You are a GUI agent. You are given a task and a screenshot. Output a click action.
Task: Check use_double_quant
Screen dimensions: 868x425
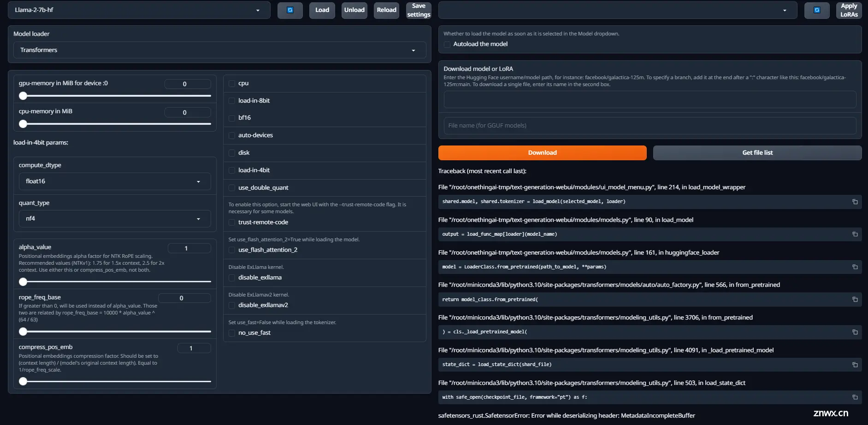pyautogui.click(x=232, y=188)
